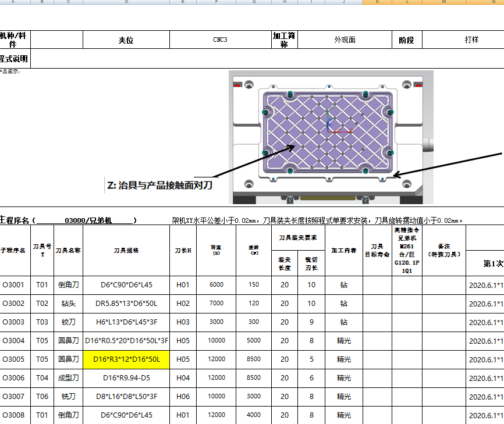
Task: Click the date cell 2020.6.1*1 for O3008
Action: [487, 415]
